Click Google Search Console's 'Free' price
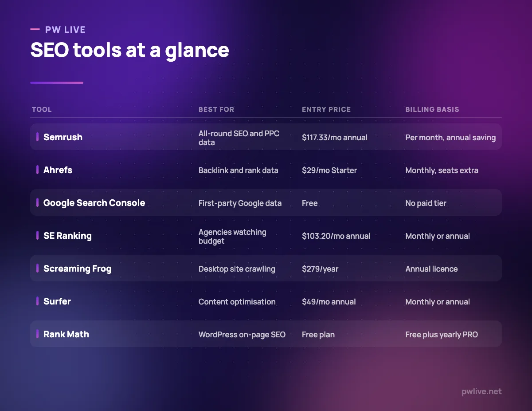Image resolution: width=532 pixels, height=411 pixels. [310, 203]
